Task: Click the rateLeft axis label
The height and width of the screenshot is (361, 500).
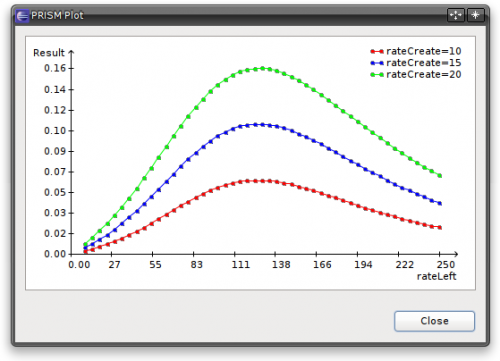Action: pyautogui.click(x=436, y=276)
